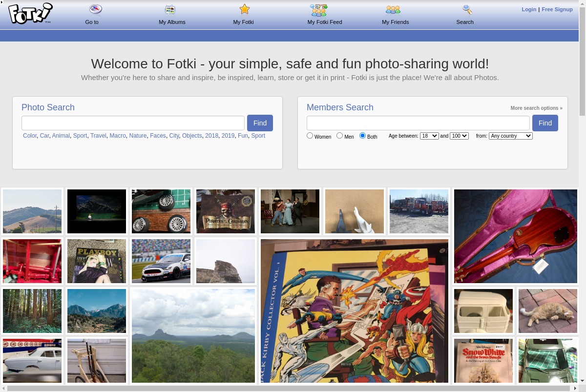Open My Fotki Feed icon
Screen dimensions: 586x392
pyautogui.click(x=319, y=10)
